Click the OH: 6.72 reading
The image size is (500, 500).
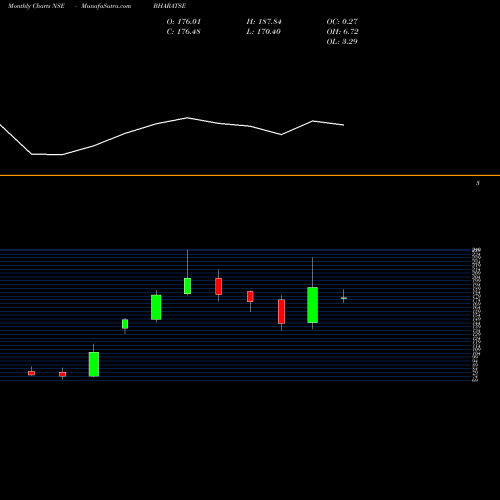click(342, 32)
